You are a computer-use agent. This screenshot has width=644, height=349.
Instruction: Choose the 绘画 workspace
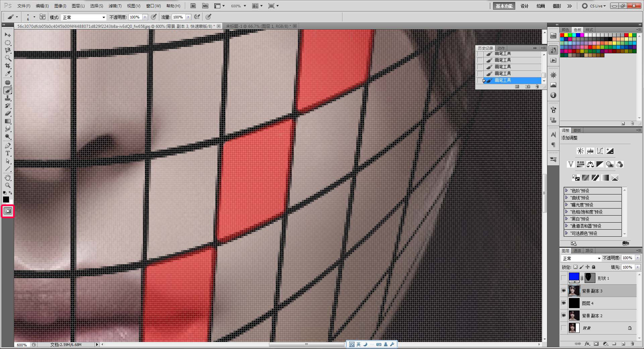[x=541, y=6]
